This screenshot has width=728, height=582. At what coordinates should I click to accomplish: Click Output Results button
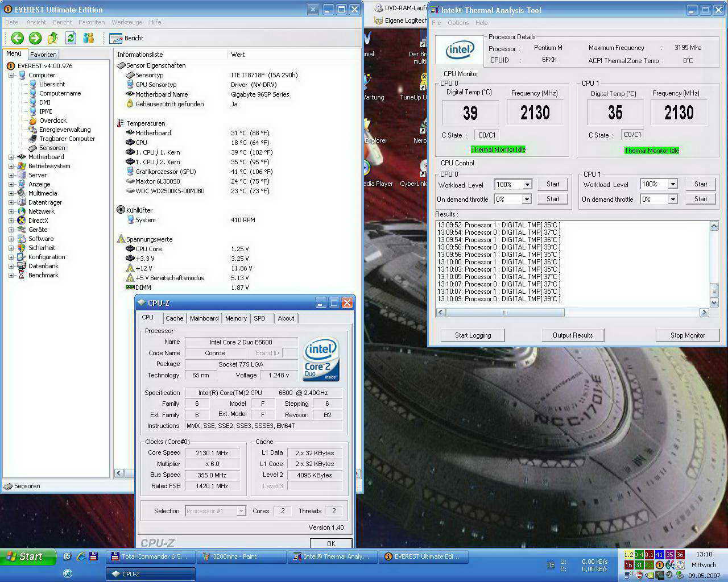[x=573, y=335]
